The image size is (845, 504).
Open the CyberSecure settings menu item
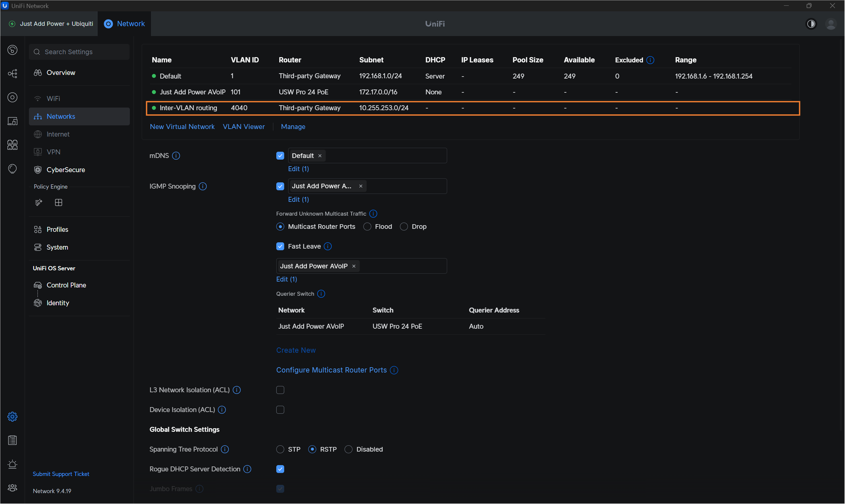tap(66, 170)
